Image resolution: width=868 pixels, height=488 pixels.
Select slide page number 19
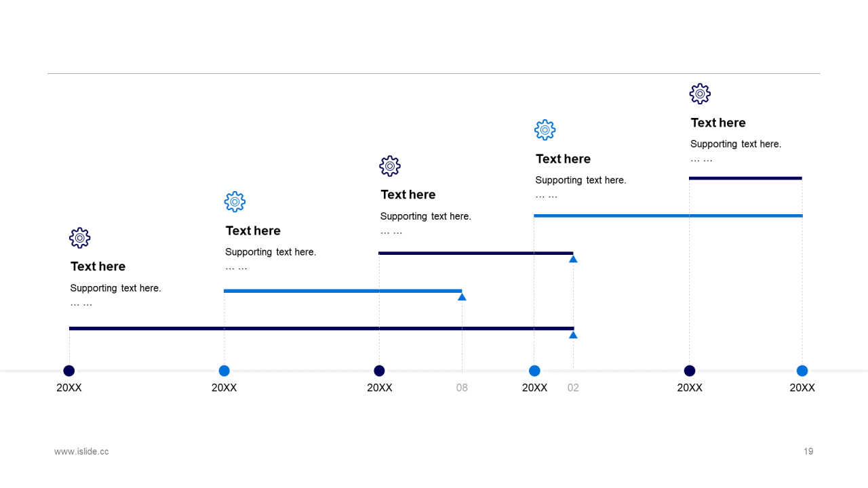[808, 451]
